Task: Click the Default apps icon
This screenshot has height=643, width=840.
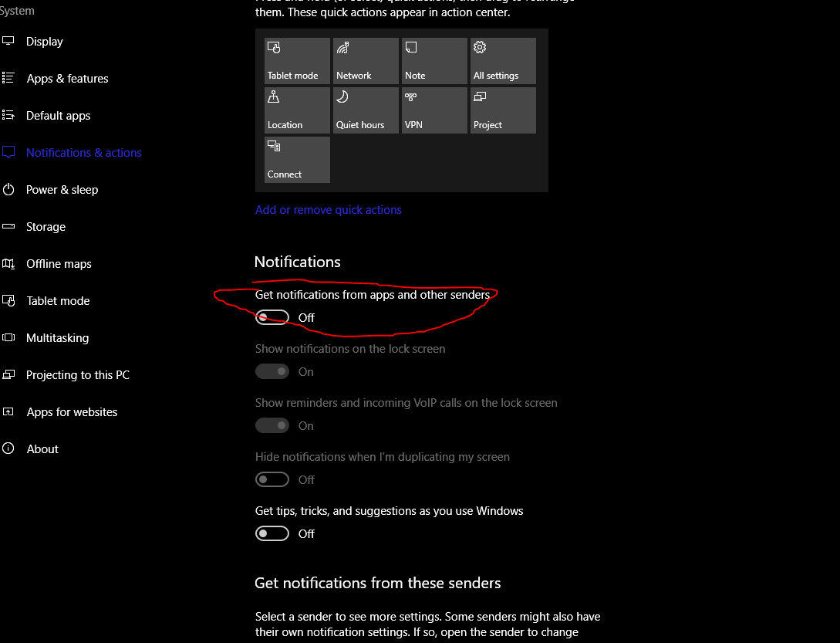Action: pos(8,115)
